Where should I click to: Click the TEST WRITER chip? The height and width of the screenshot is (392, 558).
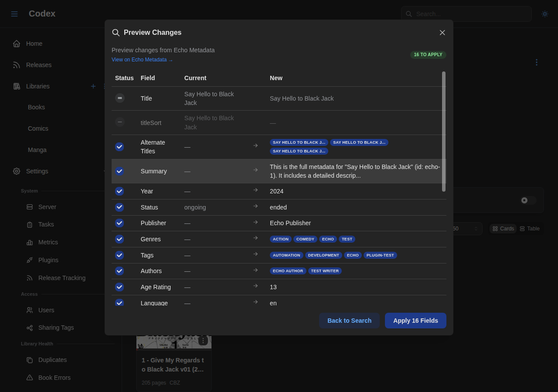[325, 271]
